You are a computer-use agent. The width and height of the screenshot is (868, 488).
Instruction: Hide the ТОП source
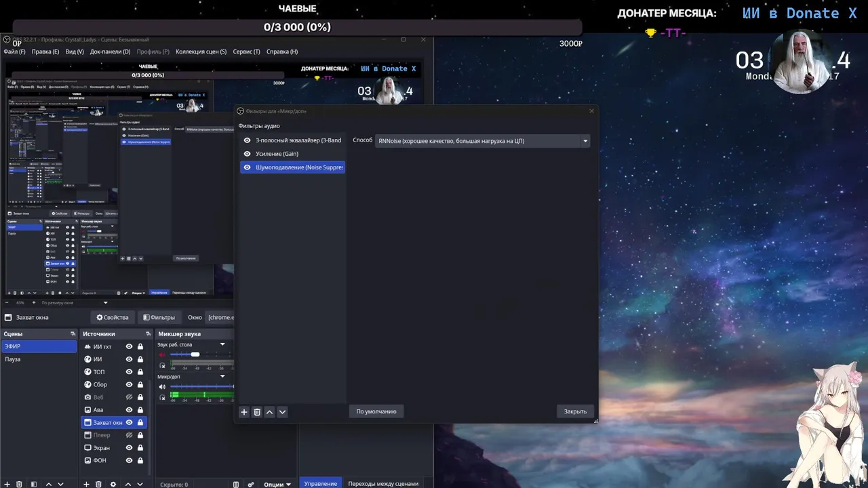pos(129,372)
